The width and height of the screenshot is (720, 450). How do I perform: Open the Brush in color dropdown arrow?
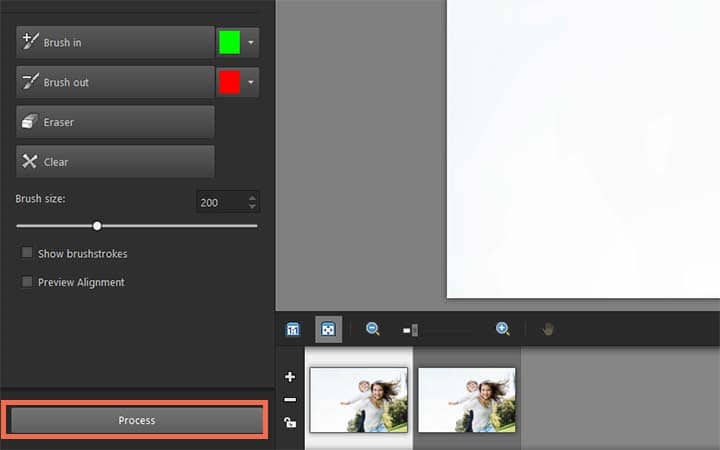tap(251, 42)
